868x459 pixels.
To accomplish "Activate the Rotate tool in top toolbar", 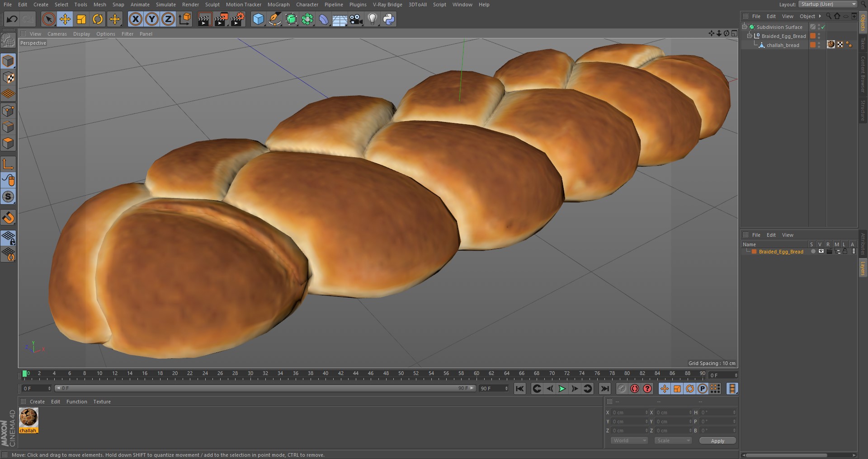I will 98,19.
